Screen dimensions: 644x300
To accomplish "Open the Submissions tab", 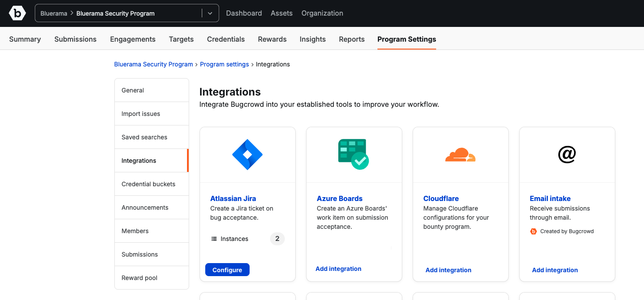I will [75, 39].
